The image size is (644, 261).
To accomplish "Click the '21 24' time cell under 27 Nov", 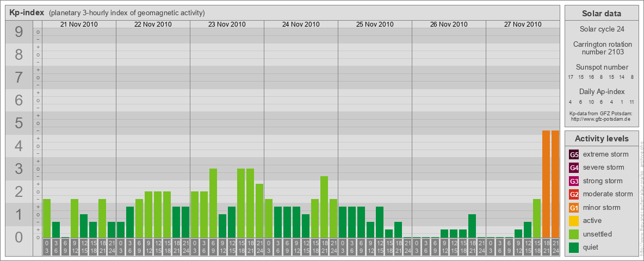I will (555, 247).
